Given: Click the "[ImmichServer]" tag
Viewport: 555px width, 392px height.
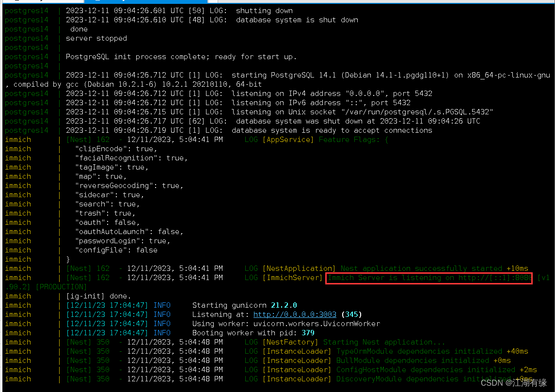Looking at the screenshot, I should 292,277.
